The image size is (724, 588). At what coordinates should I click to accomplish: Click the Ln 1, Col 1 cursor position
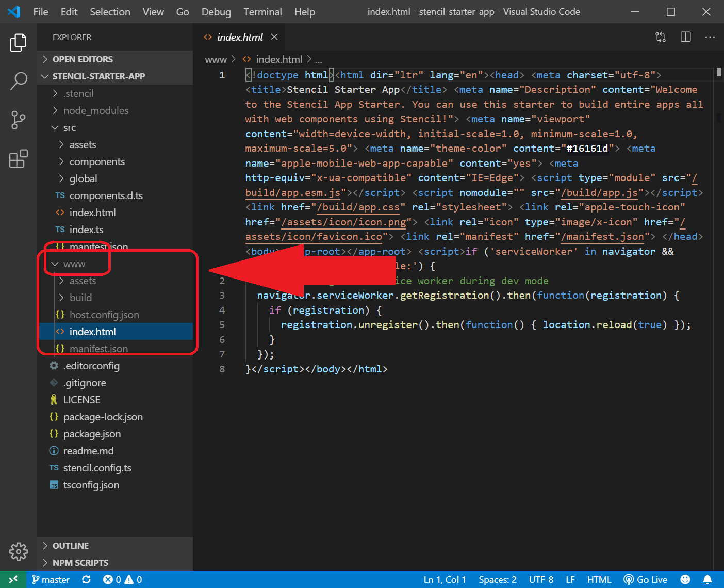pos(445,580)
